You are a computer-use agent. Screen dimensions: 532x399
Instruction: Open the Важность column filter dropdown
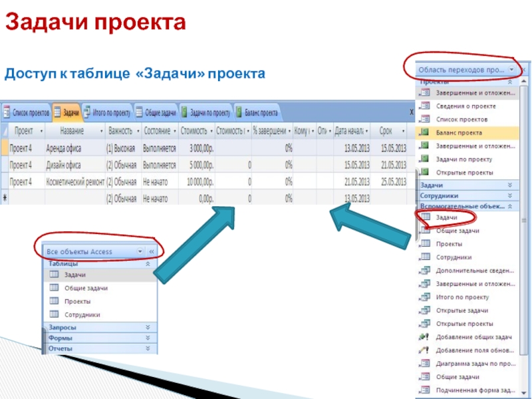click(137, 130)
